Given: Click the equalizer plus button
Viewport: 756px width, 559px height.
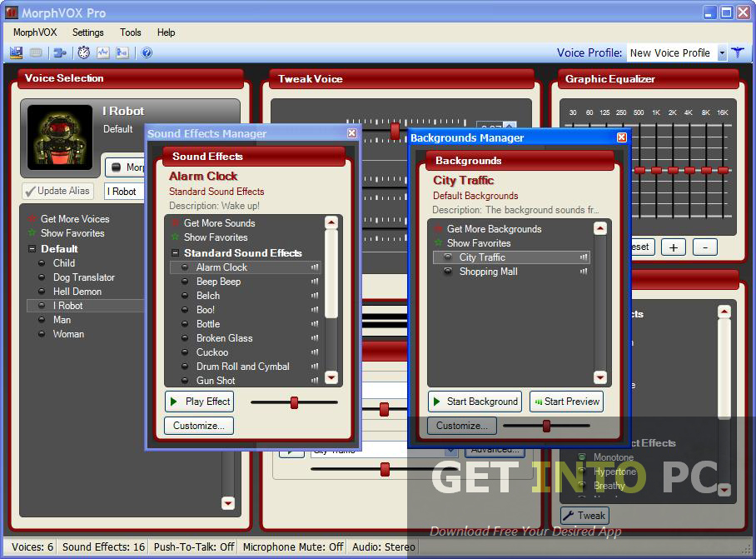Looking at the screenshot, I should (x=674, y=247).
